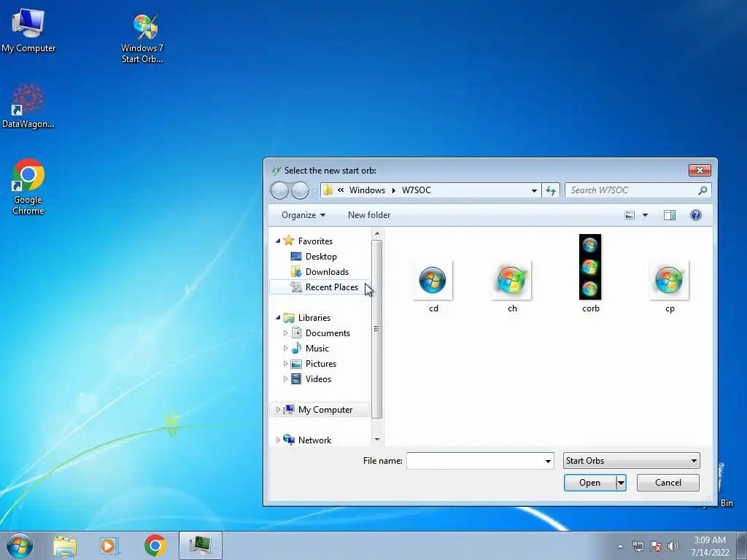Viewport: 747px width, 560px height.
Task: Open Favorites in the navigation pane
Action: coord(315,241)
